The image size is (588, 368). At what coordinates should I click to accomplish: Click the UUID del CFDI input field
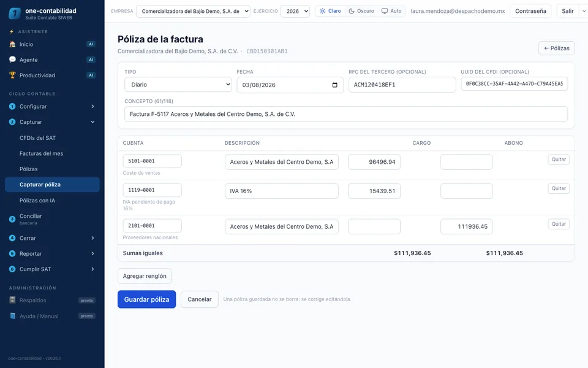pos(514,84)
